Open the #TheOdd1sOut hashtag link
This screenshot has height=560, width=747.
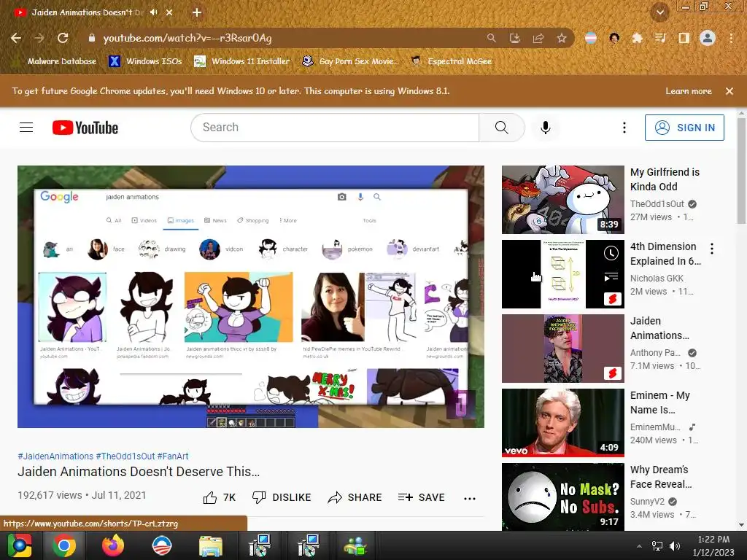tap(125, 456)
